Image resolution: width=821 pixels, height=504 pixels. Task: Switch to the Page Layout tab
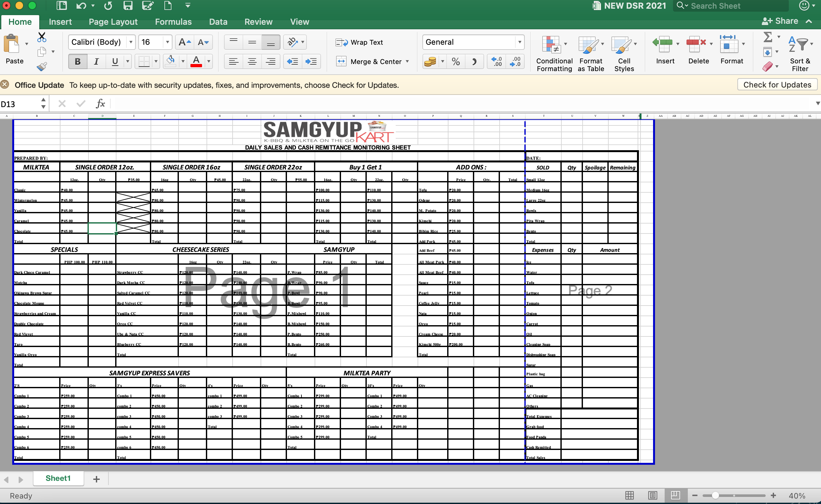(x=113, y=22)
